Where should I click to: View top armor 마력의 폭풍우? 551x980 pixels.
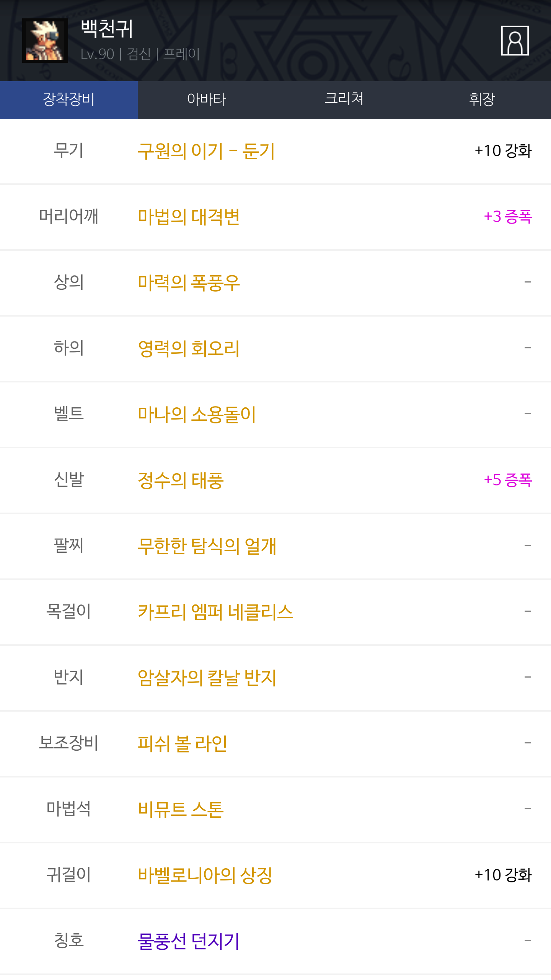tap(189, 283)
